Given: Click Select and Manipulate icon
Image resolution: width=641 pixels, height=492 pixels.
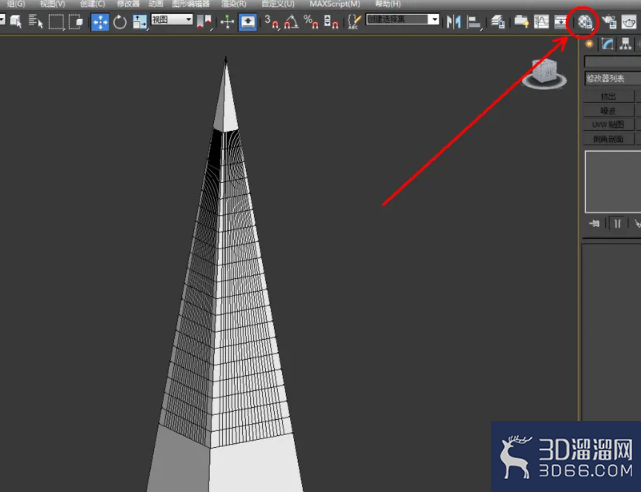Looking at the screenshot, I should coord(227,22).
